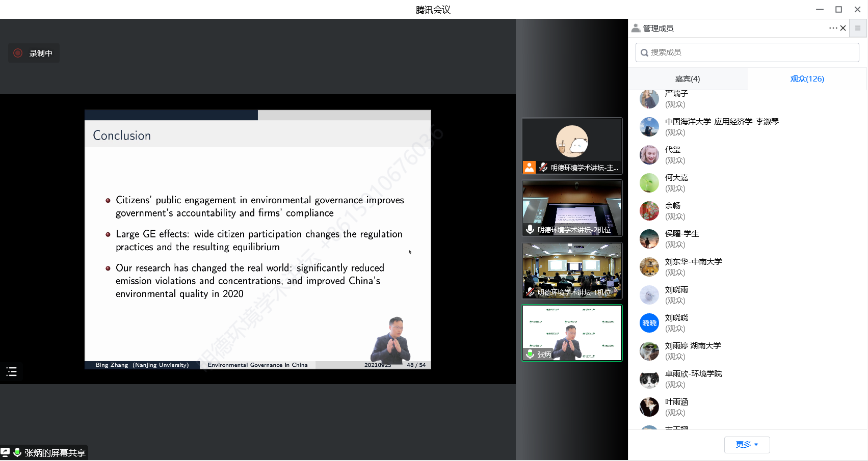Toggle muted mic on 明德环境学术讲坛-主 tile

click(543, 168)
